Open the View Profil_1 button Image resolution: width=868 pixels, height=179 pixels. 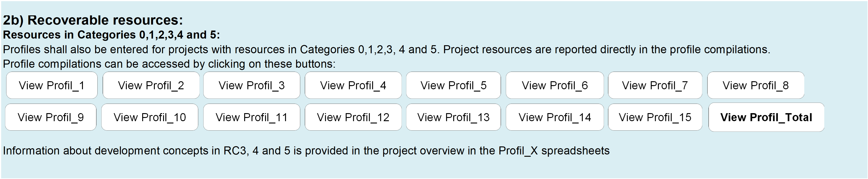pos(52,85)
